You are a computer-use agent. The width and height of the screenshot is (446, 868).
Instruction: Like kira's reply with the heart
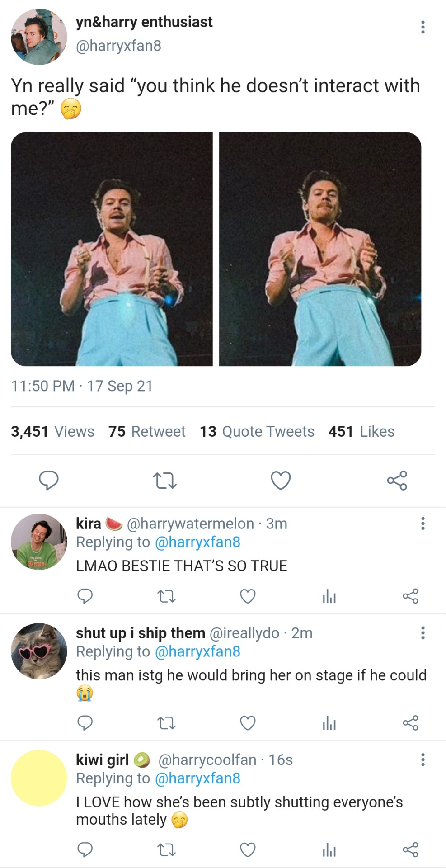[x=248, y=596]
